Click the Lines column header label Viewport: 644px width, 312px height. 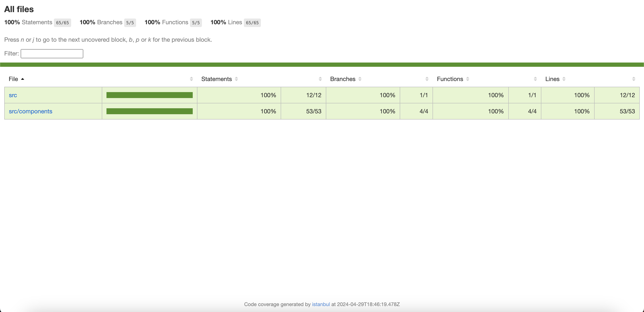coord(552,79)
